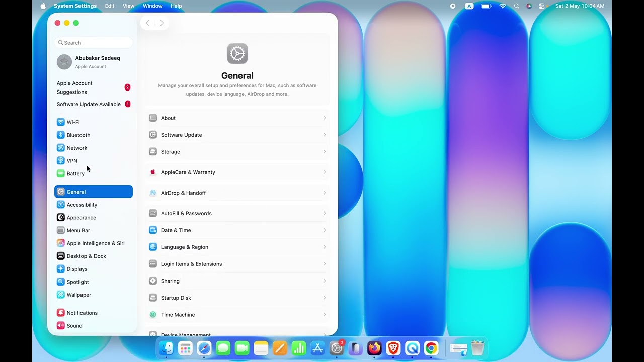Viewport: 644px width, 362px height.
Task: Open Sound settings in sidebar
Action: tap(94, 326)
